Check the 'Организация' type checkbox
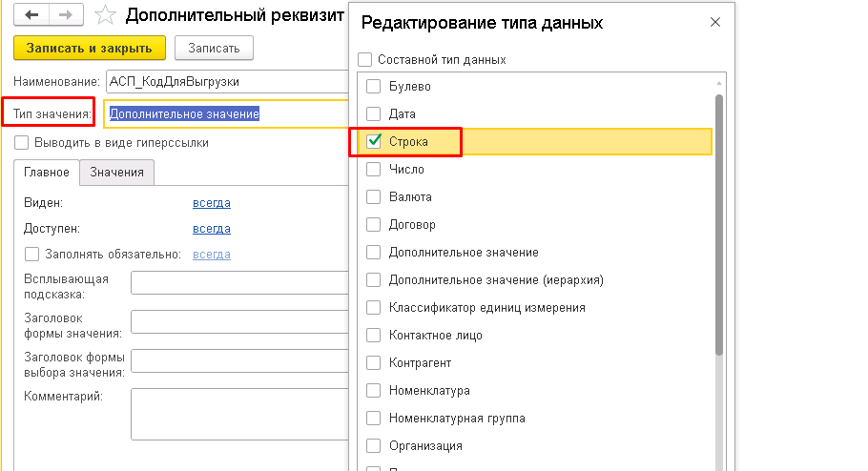Viewport: 868px width, 471px height. [374, 446]
